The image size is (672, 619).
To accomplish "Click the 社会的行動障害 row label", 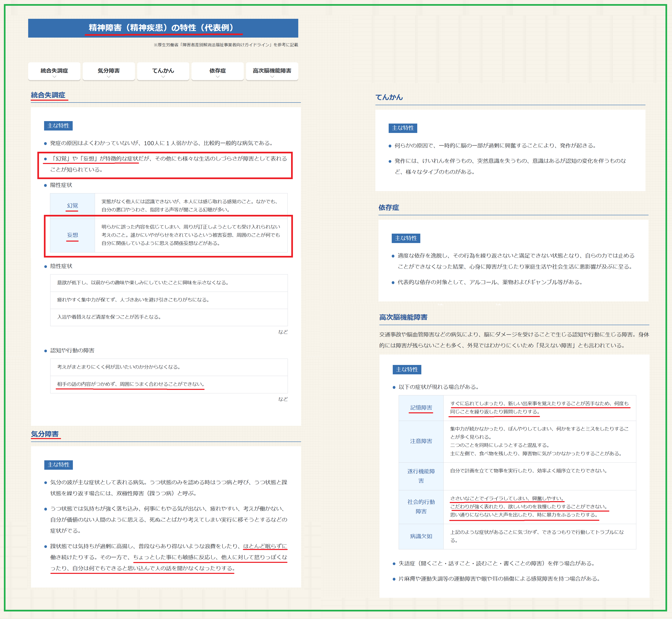I will tap(421, 506).
